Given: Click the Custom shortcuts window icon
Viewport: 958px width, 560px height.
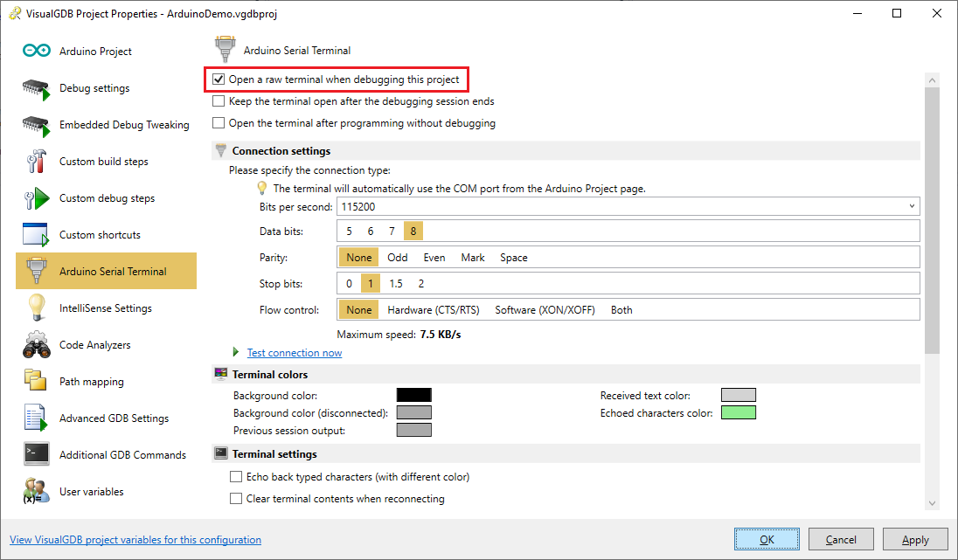Looking at the screenshot, I should [x=36, y=234].
